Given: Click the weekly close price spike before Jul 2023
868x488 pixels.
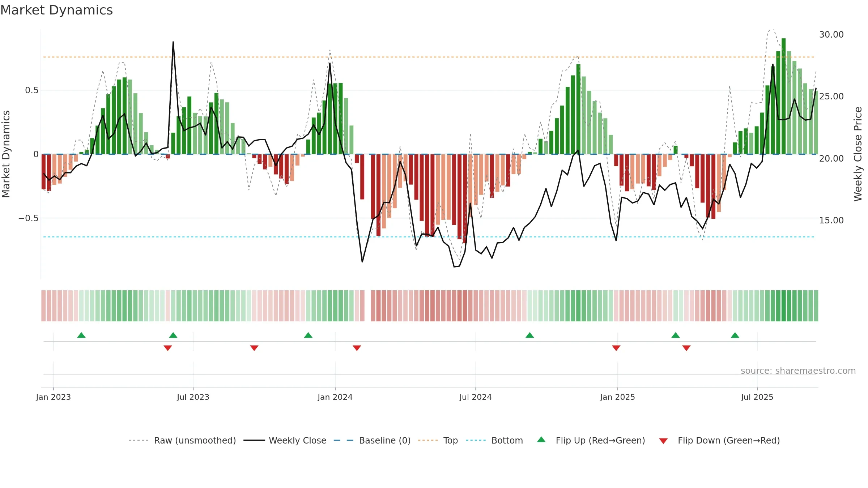Looking at the screenshot, I should point(173,43).
